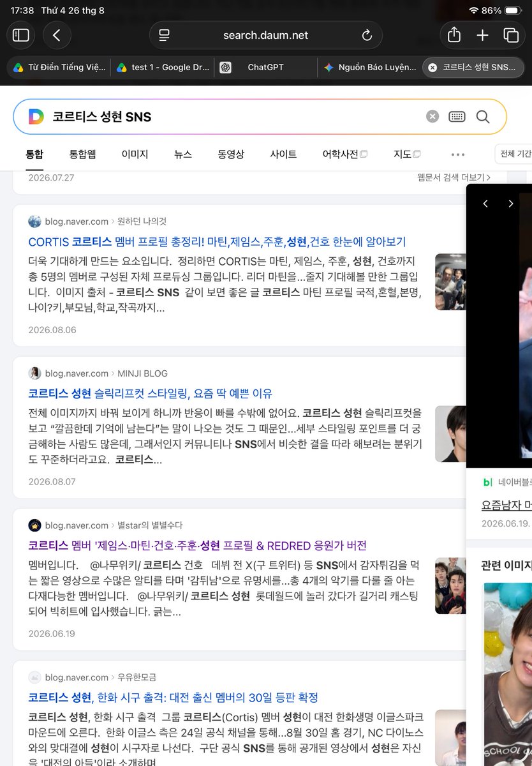Viewport: 532px width, 766px height.
Task: Open 어학사전 in new window
Action: 345,154
